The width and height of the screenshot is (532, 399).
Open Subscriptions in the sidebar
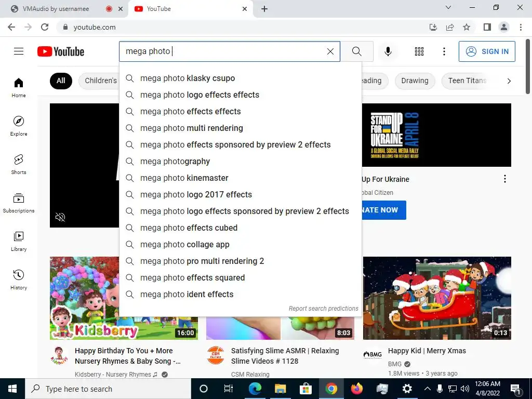coord(19,203)
